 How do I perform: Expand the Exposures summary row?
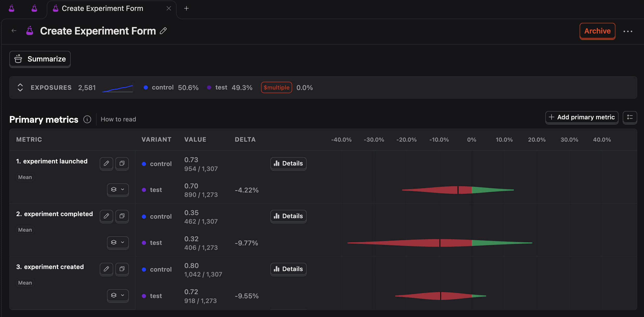(20, 87)
